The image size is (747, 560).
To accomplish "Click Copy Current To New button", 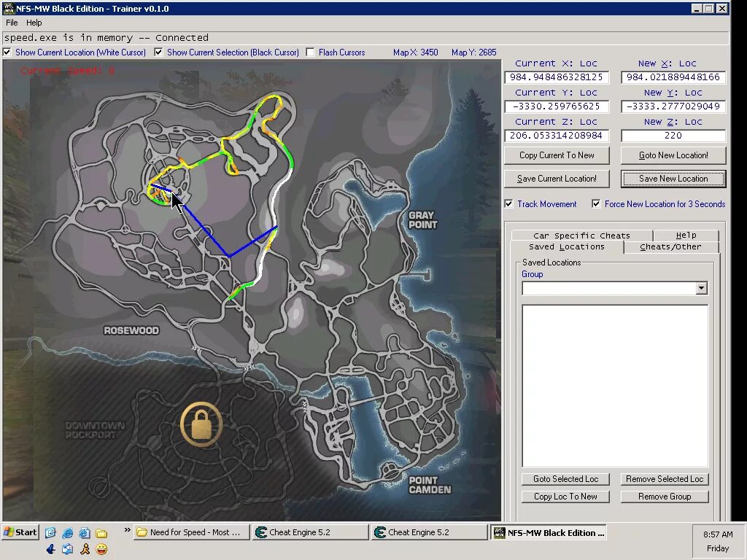I will [x=557, y=155].
